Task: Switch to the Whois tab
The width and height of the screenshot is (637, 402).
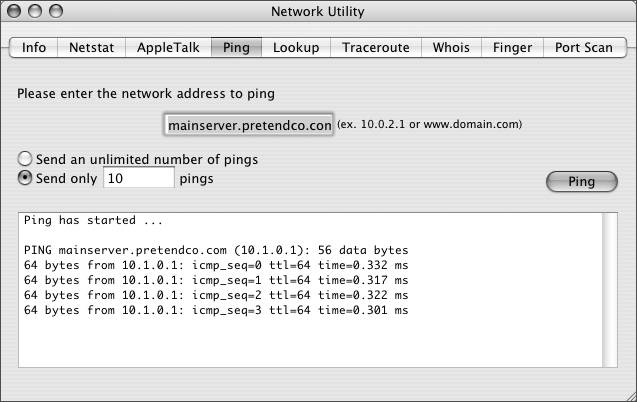Action: tap(451, 48)
